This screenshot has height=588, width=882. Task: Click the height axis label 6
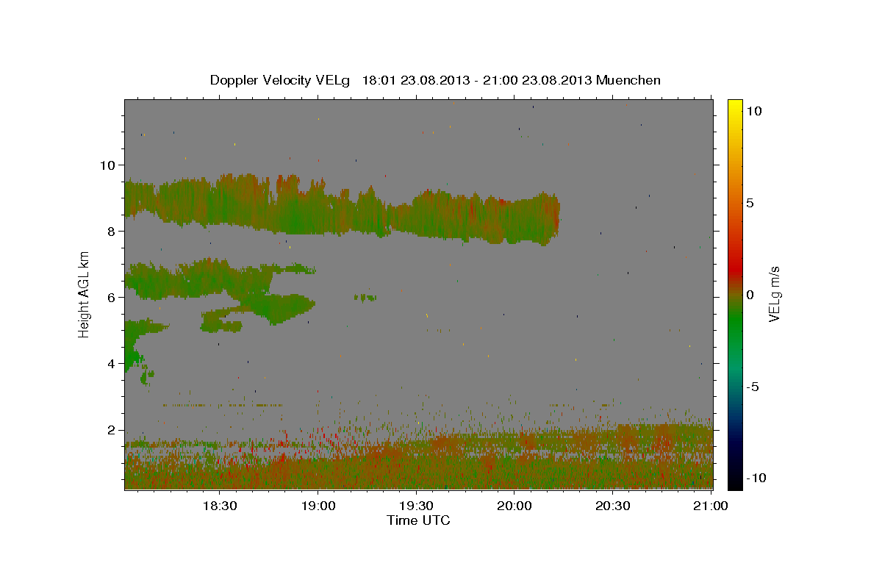coord(111,297)
